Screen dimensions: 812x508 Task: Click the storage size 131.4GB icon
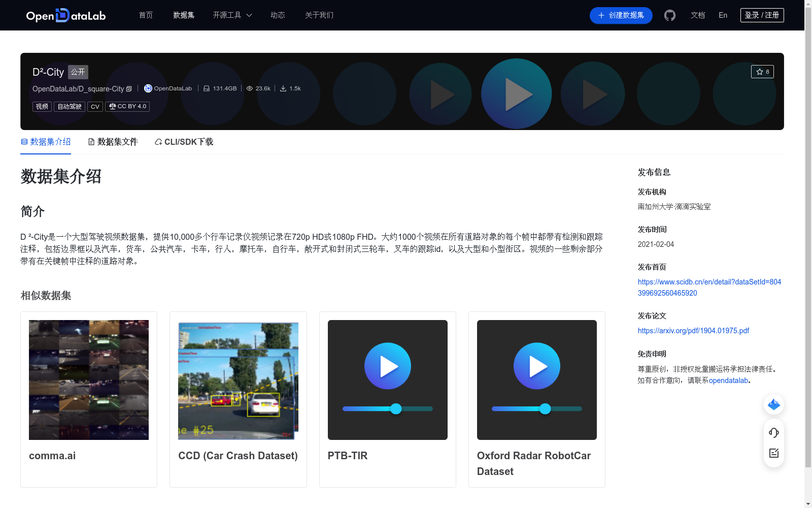(207, 88)
